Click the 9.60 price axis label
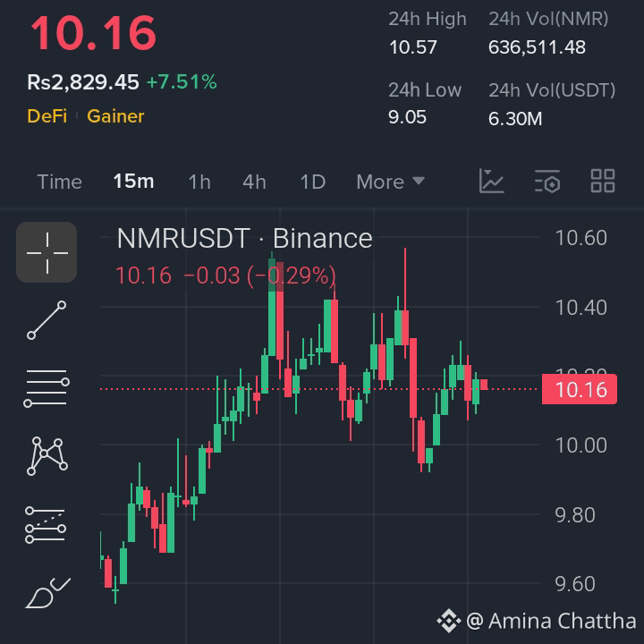Viewport: 644px width, 644px height. tap(575, 584)
